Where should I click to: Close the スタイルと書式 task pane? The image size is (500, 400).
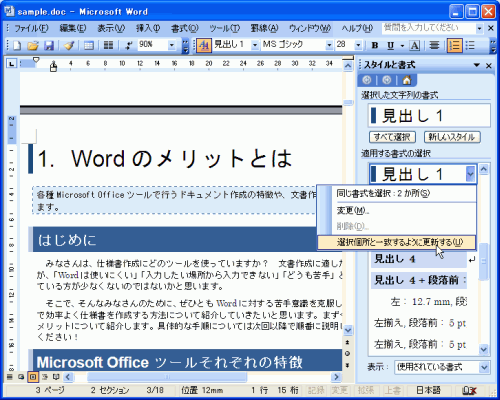tap(489, 65)
